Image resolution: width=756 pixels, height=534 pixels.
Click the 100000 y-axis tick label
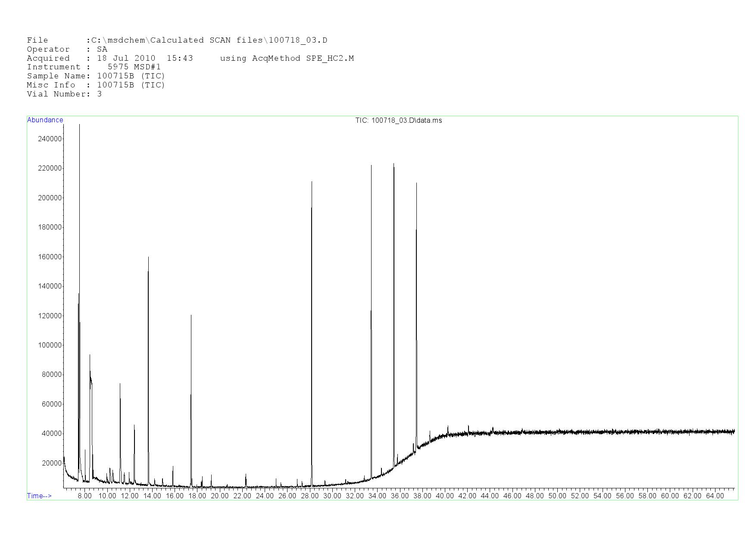point(50,345)
